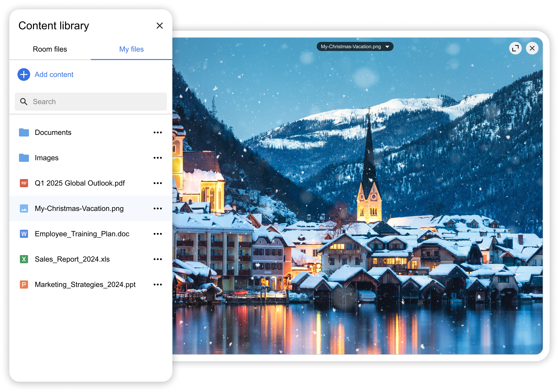Switch to the Room files tab
Screen dimensions: 559x392
[50, 49]
